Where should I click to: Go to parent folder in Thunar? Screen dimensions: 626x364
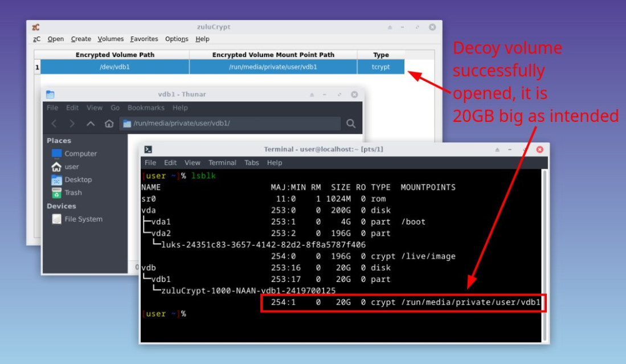click(x=91, y=124)
